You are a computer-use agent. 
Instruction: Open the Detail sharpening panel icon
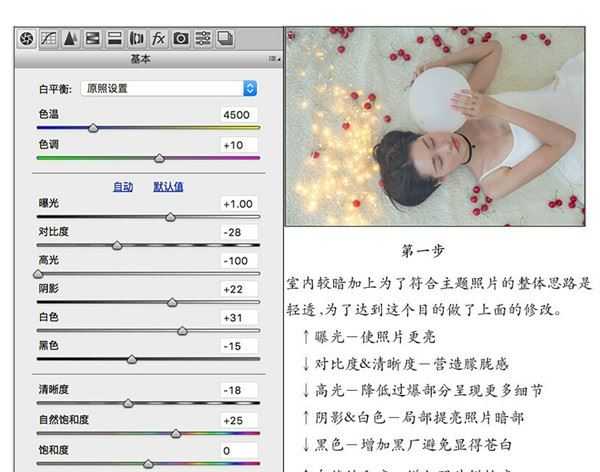70,38
